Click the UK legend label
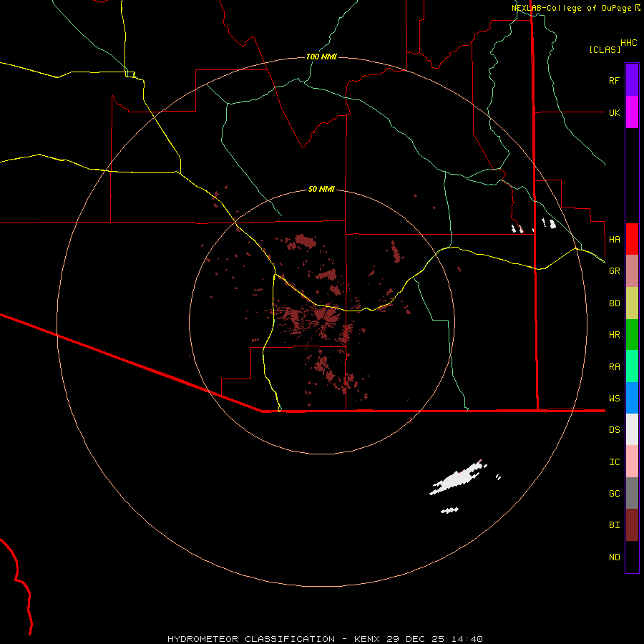Viewport: 644px width, 644px height. click(x=614, y=112)
